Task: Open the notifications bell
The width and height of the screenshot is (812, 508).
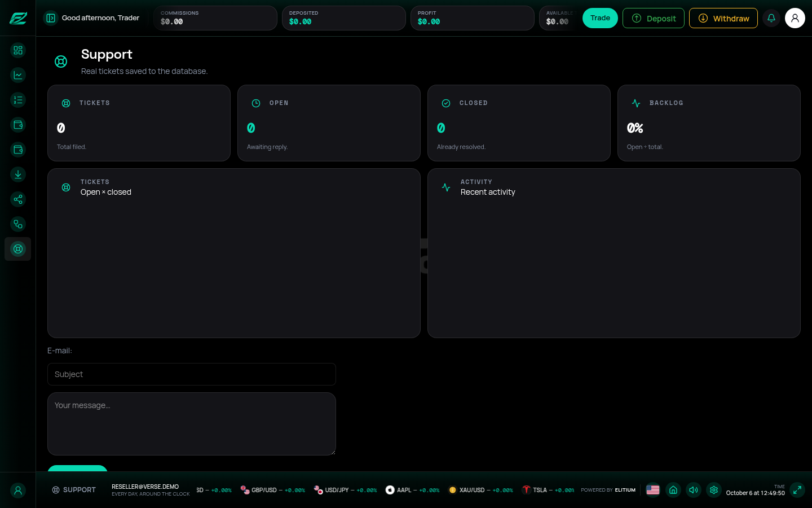Action: click(771, 18)
